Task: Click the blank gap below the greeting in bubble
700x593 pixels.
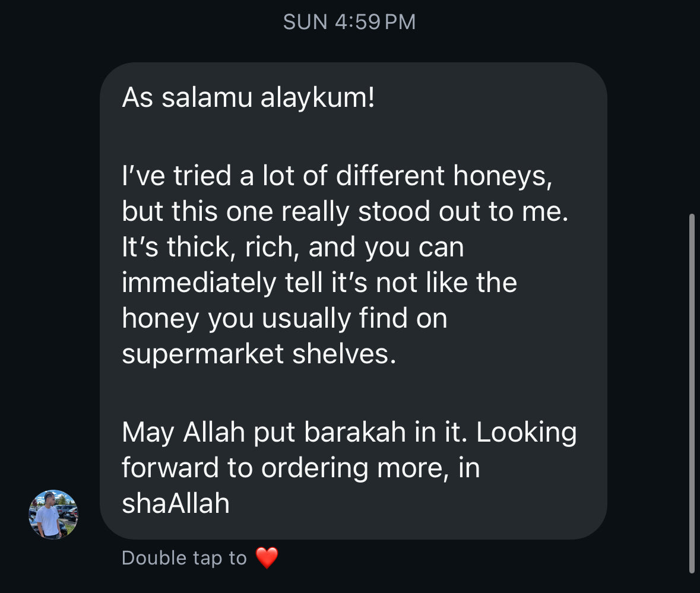Action: tap(353, 136)
